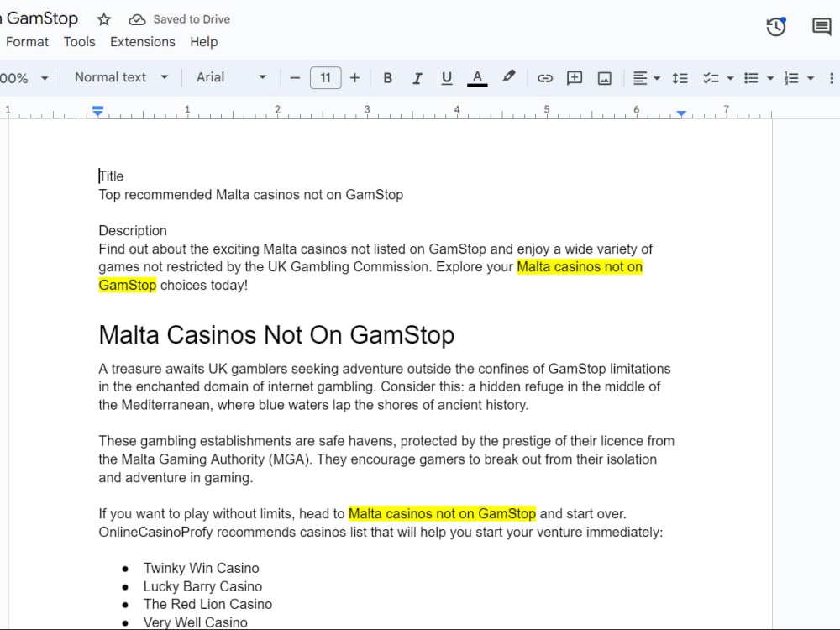
Task: Click the word OnlineCasinoProfy in the text
Action: pos(155,532)
